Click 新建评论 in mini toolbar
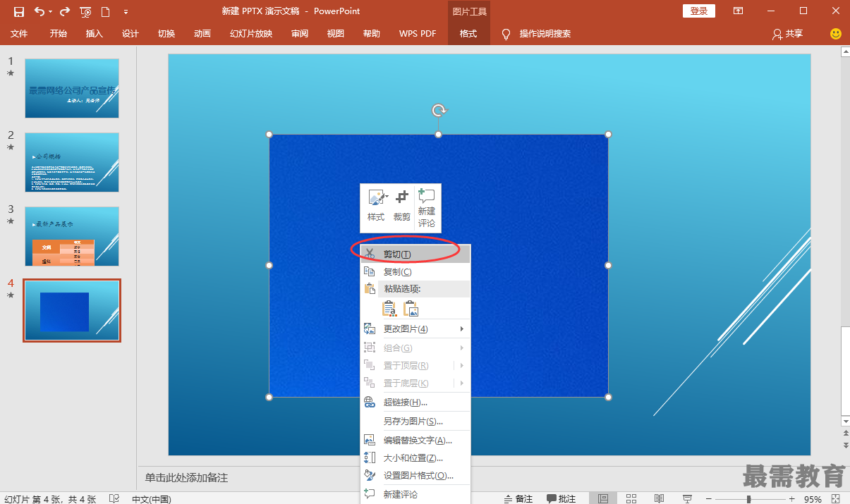The image size is (850, 504). coord(427,207)
